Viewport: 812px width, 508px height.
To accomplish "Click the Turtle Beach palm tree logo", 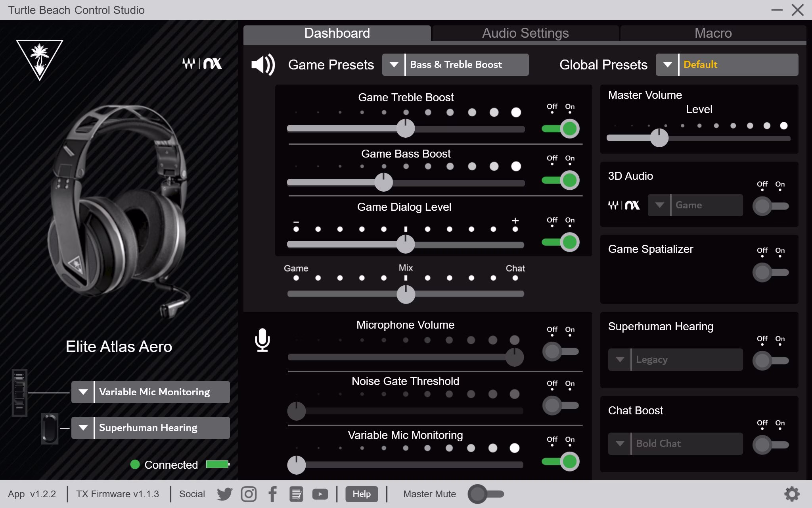I will 40,60.
